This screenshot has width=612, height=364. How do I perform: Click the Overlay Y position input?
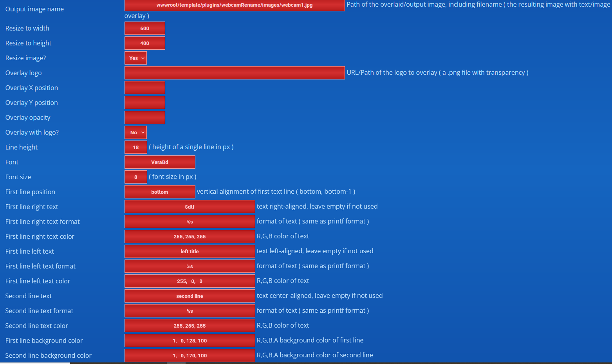pyautogui.click(x=144, y=103)
